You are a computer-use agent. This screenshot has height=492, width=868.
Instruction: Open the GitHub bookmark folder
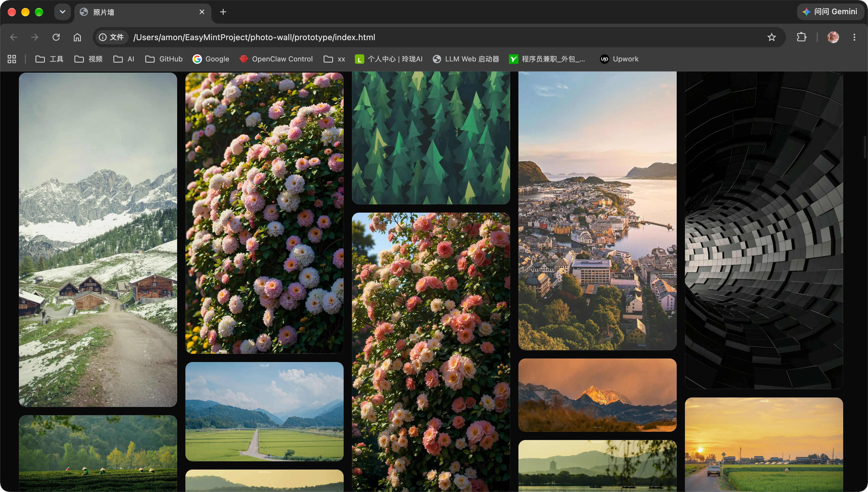click(x=164, y=59)
